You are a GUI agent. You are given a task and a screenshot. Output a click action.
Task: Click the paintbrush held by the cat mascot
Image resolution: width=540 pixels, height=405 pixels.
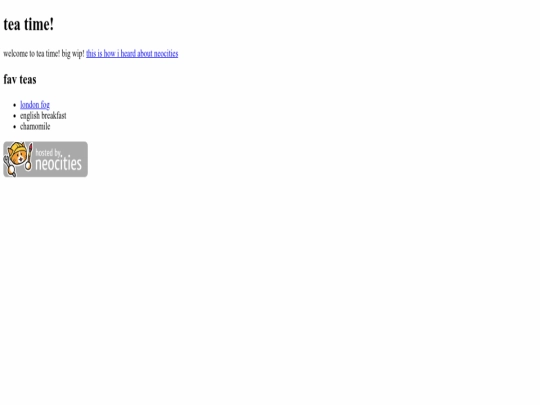point(29,157)
